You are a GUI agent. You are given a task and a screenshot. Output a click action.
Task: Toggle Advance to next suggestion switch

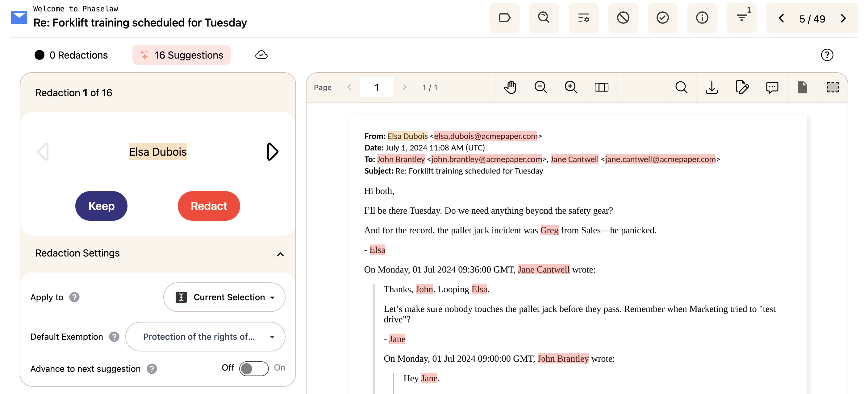tap(254, 368)
